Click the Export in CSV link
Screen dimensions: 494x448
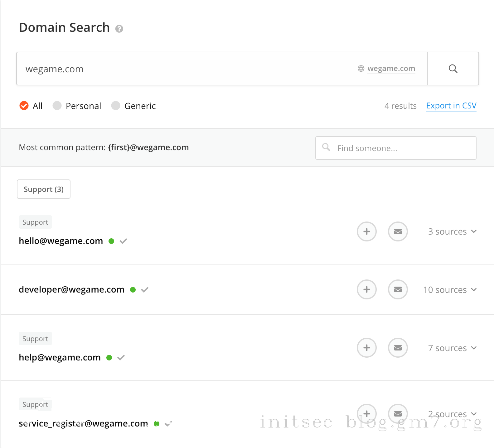(451, 106)
